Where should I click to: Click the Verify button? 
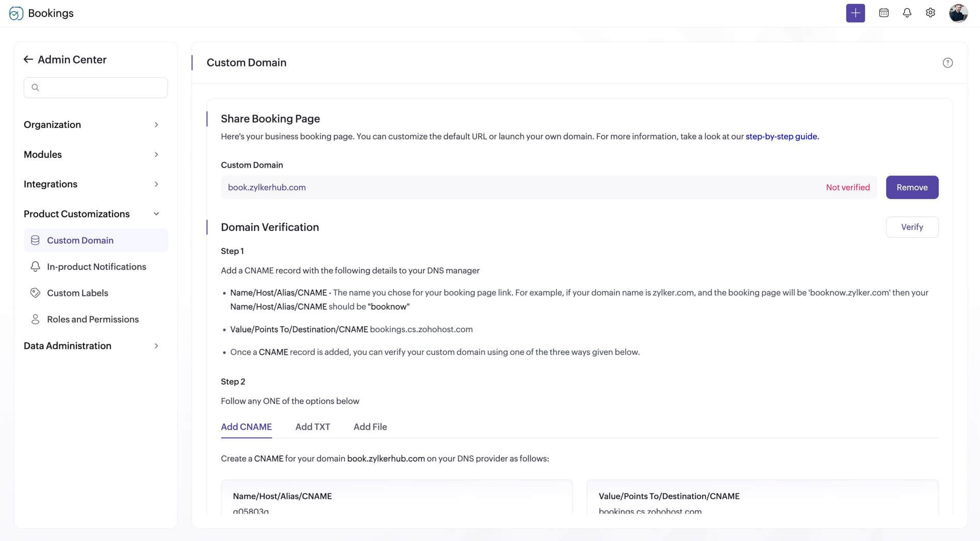tap(912, 227)
